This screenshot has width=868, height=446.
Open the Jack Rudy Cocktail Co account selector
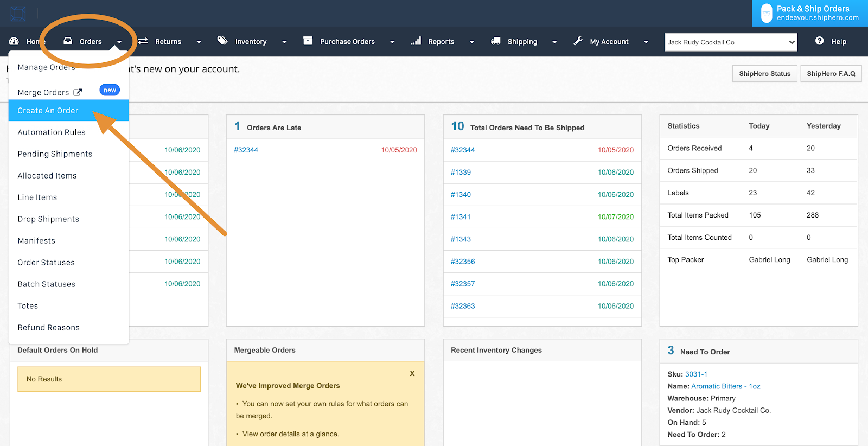pyautogui.click(x=731, y=42)
